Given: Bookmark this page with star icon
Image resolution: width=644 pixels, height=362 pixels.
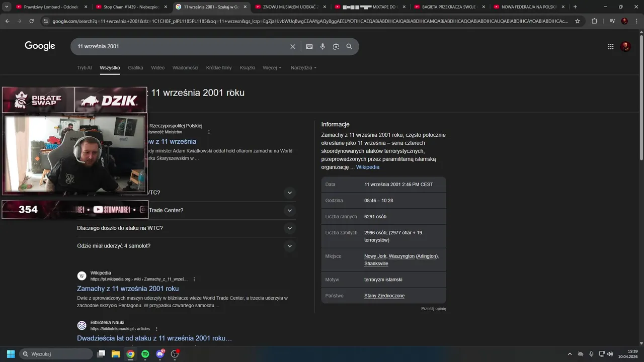Looking at the screenshot, I should 578,21.
